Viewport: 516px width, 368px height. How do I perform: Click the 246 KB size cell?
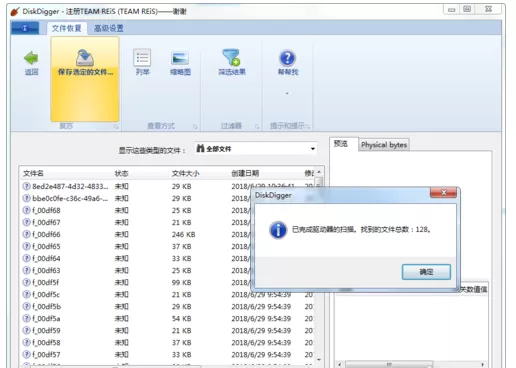(x=183, y=234)
